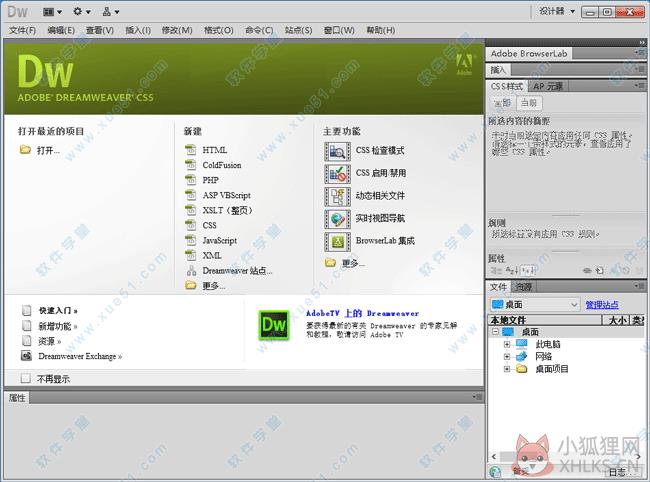Click the 本地文件 column header
The image size is (650, 482).
pyautogui.click(x=545, y=320)
